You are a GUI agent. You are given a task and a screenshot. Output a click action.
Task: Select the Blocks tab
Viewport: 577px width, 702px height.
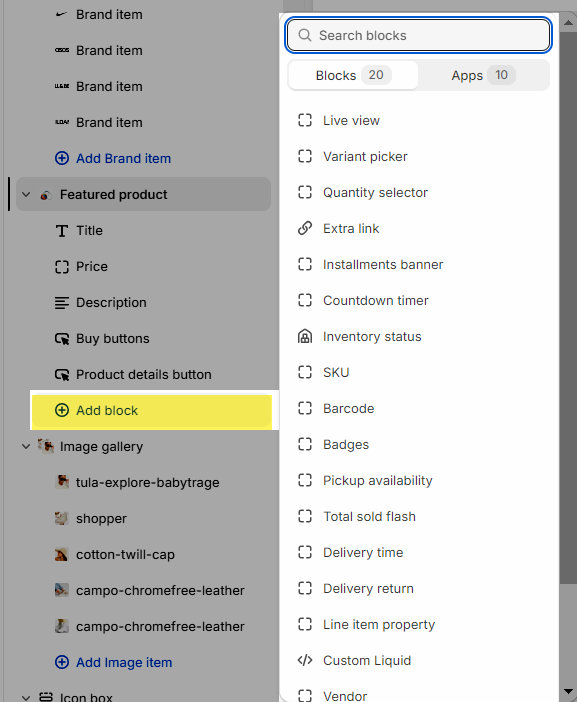(x=353, y=75)
